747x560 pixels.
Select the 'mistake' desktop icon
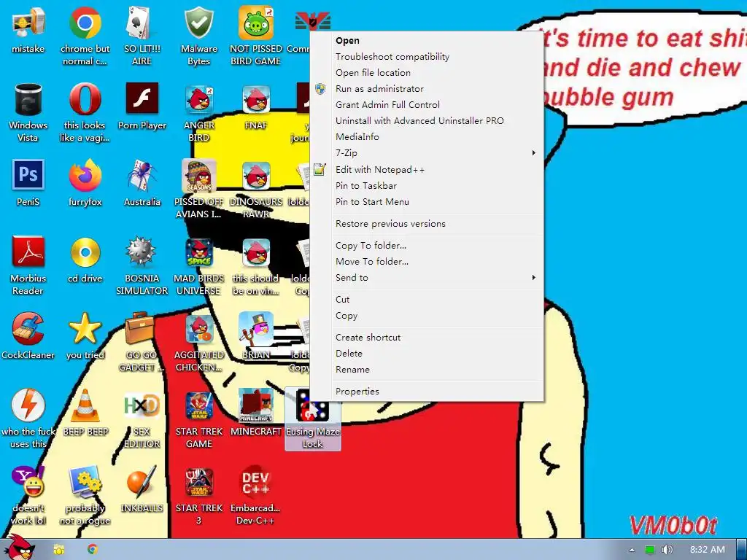point(28,31)
